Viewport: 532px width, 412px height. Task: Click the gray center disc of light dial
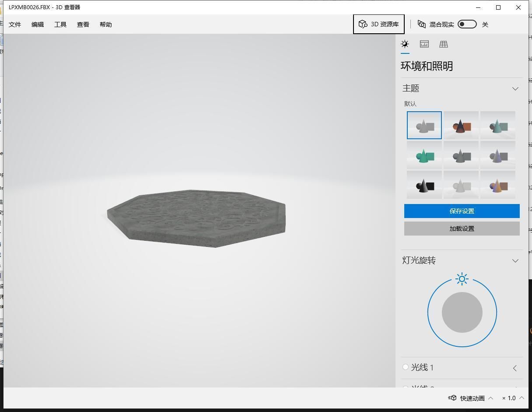(462, 313)
